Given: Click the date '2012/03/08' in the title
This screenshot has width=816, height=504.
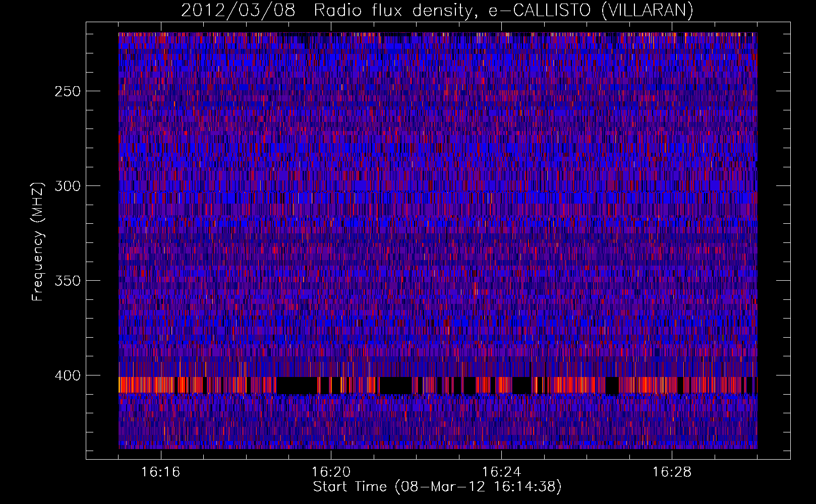Looking at the screenshot, I should [x=238, y=11].
